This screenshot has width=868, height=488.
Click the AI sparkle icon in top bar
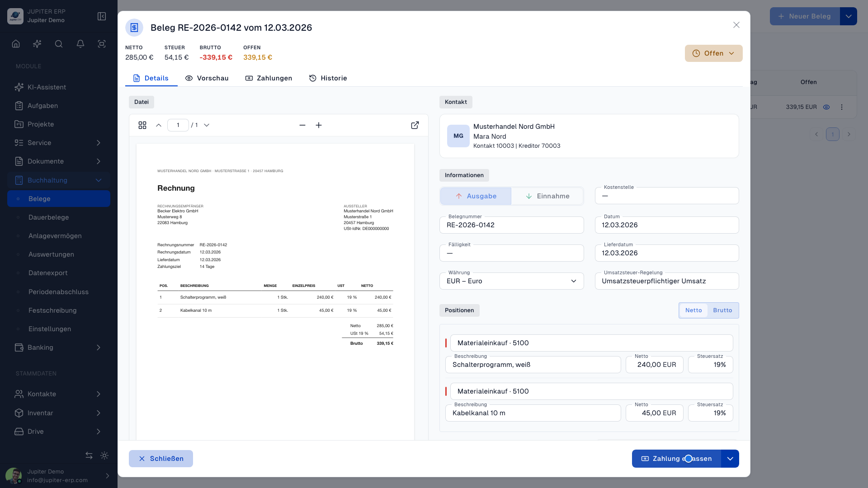(x=37, y=44)
